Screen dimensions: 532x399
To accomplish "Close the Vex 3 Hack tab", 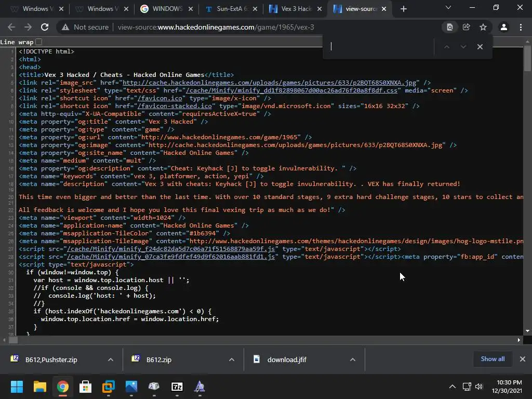I will 320,9.
